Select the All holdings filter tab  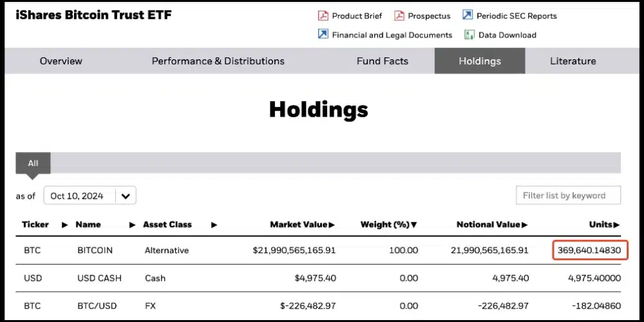33,164
